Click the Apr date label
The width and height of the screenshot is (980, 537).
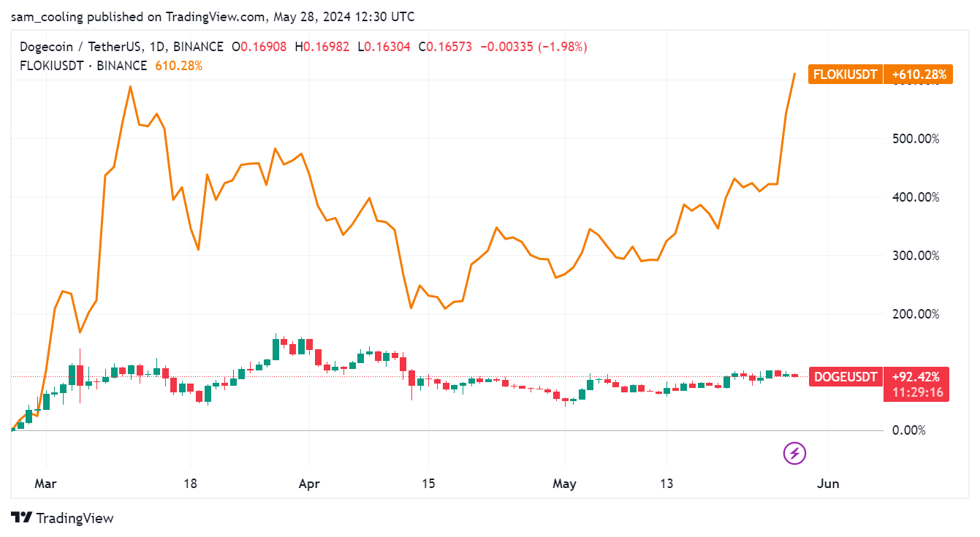pyautogui.click(x=310, y=484)
